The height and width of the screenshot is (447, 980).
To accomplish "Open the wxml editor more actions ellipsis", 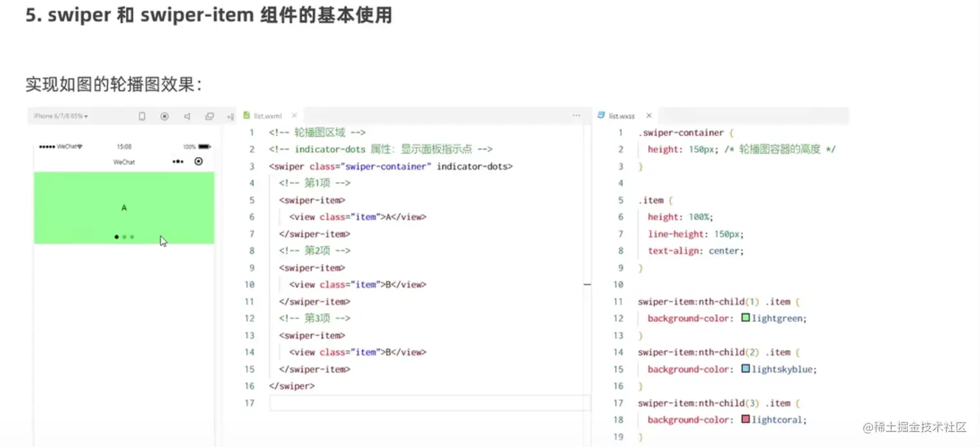I will click(576, 116).
